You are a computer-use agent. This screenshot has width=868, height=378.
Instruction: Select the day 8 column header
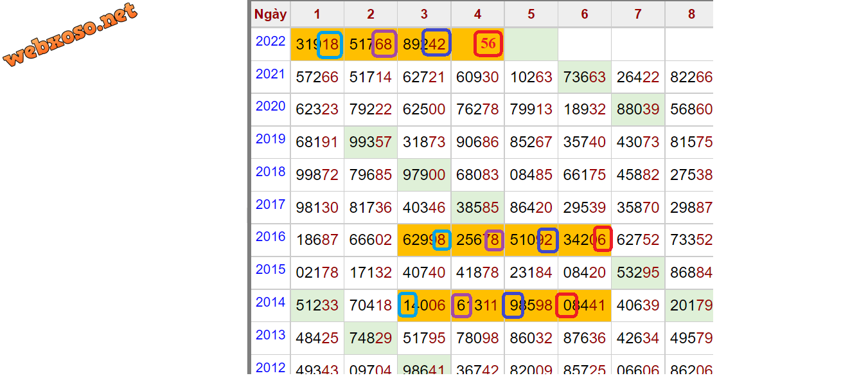coord(691,14)
